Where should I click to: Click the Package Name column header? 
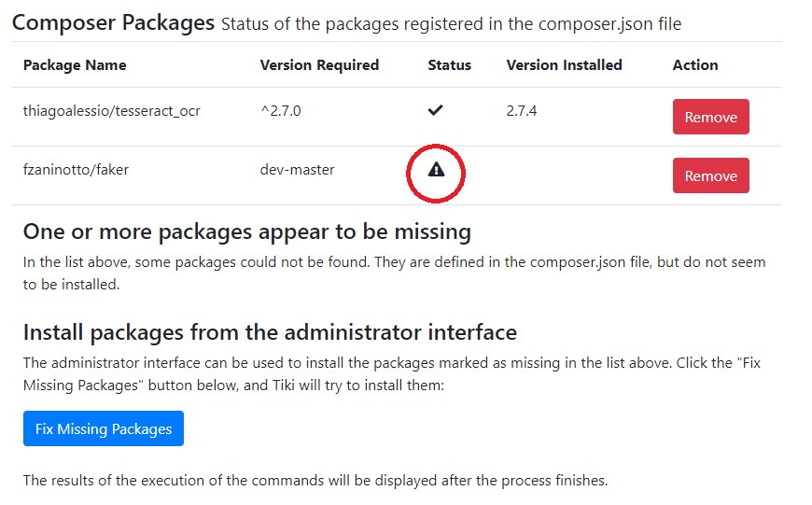point(75,64)
